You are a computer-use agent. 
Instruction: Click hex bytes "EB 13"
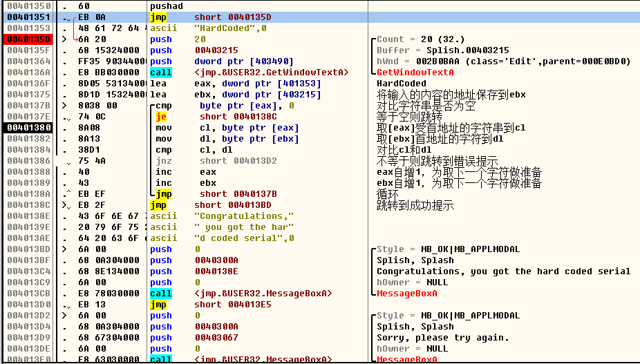[92, 305]
